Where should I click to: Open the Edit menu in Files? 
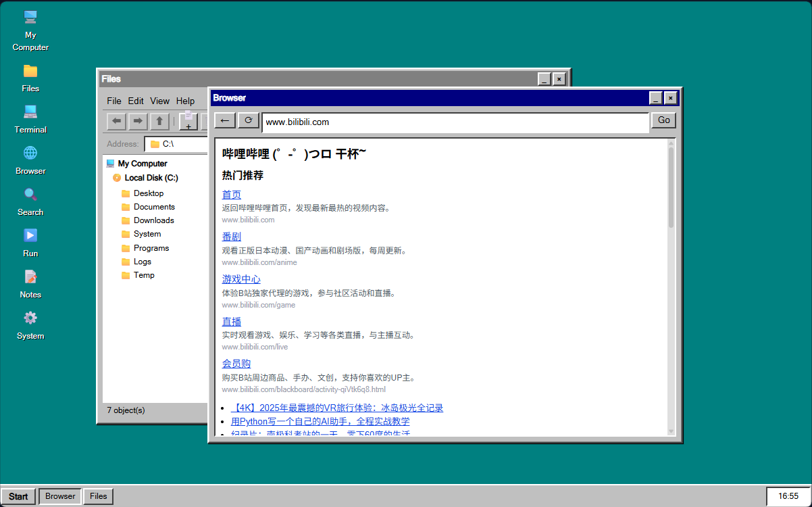tap(136, 101)
